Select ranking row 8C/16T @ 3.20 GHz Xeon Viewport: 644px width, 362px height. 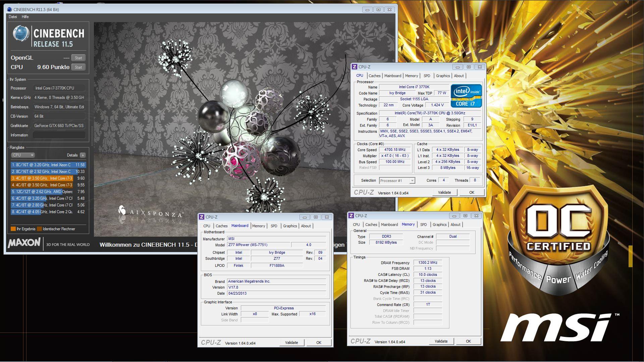point(48,165)
